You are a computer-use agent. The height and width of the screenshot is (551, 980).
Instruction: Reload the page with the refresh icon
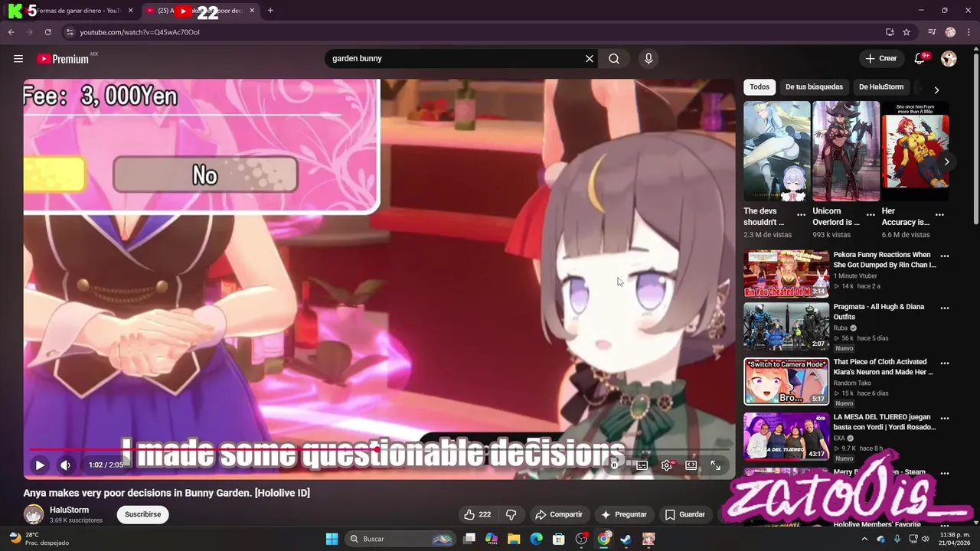tap(47, 32)
